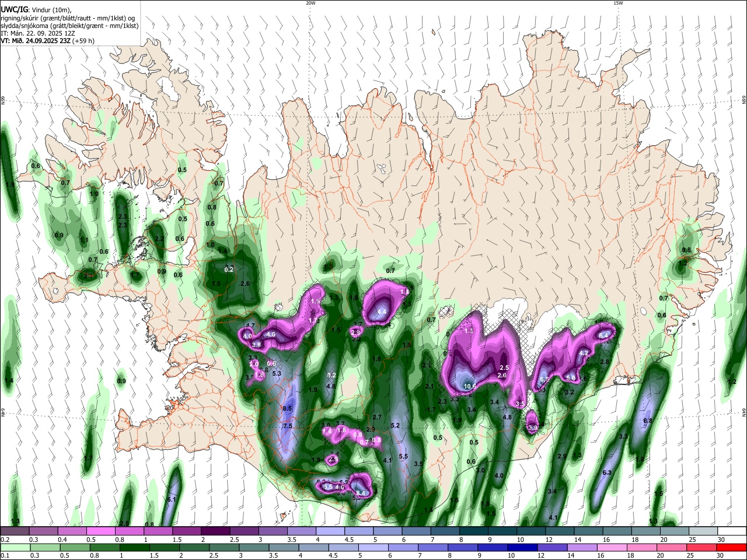Click the 4.7 value above the purple patch

[x=250, y=325]
